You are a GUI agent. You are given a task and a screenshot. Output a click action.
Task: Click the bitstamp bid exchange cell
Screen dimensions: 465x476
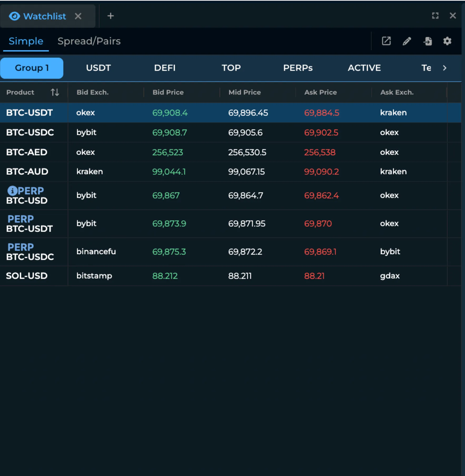click(94, 276)
